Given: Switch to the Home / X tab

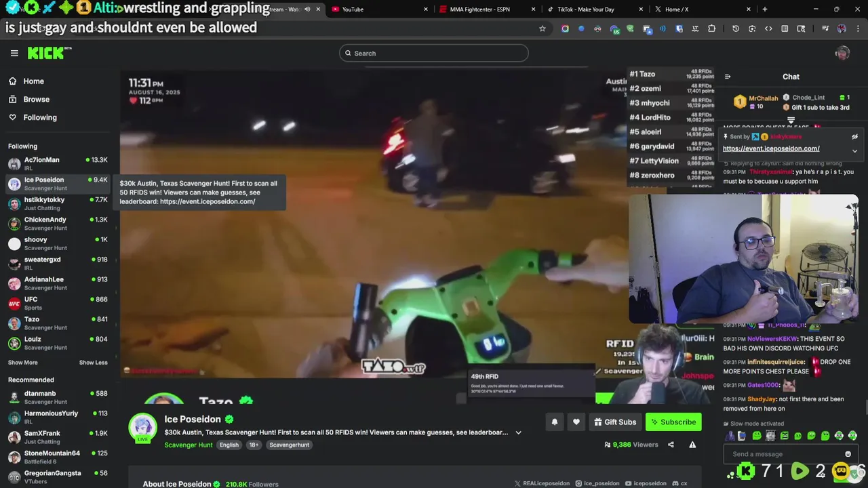Looking at the screenshot, I should [701, 9].
